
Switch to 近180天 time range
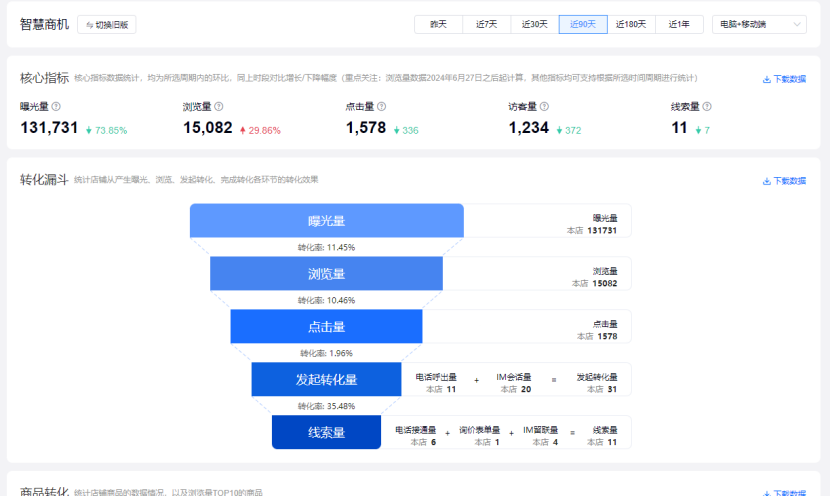point(631,24)
